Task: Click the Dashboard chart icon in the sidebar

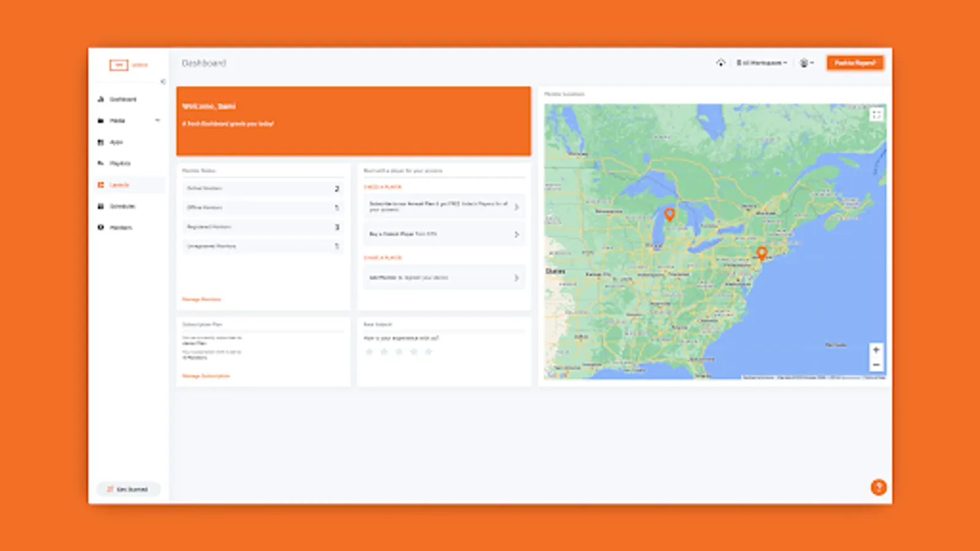Action: pos(100,99)
